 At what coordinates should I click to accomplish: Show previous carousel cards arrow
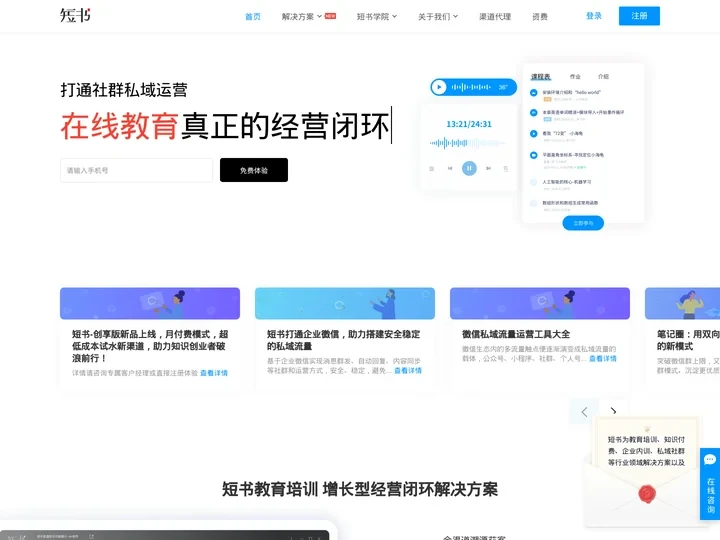pyautogui.click(x=584, y=412)
